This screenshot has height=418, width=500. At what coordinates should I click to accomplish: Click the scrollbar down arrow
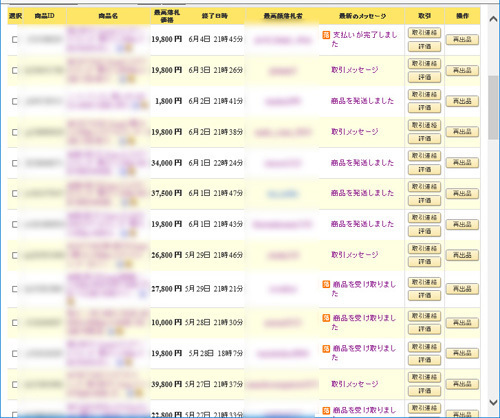493,402
